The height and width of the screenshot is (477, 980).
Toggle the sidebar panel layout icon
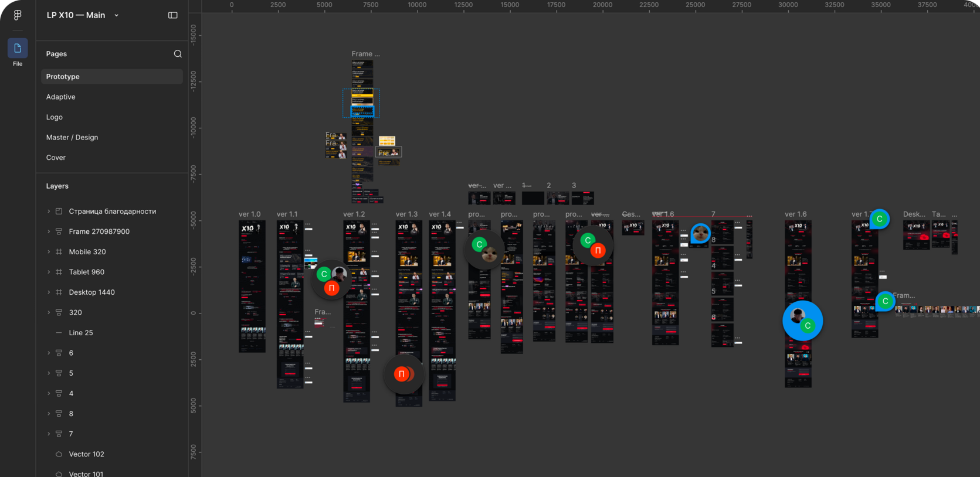click(x=173, y=15)
